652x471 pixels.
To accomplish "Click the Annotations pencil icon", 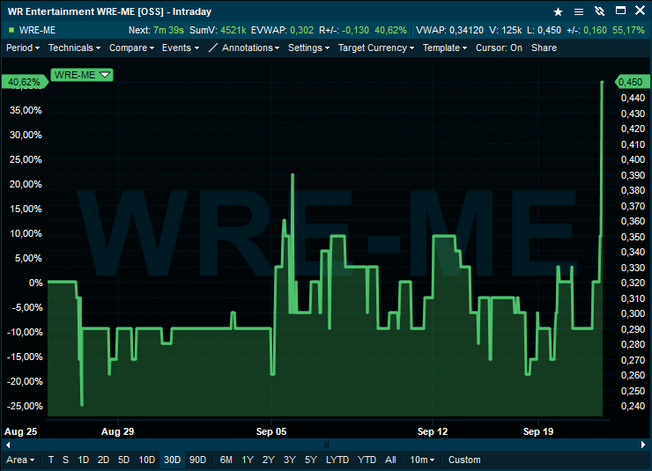I will pyautogui.click(x=213, y=48).
